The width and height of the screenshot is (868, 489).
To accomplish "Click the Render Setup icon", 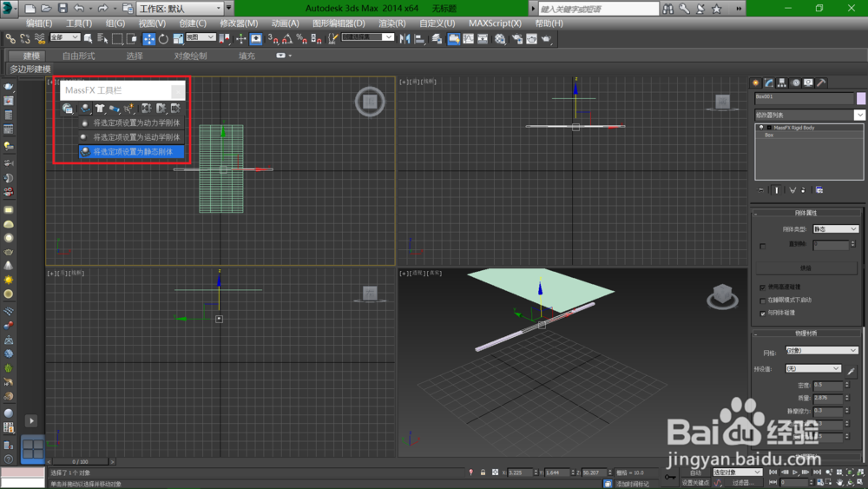I will click(x=517, y=39).
